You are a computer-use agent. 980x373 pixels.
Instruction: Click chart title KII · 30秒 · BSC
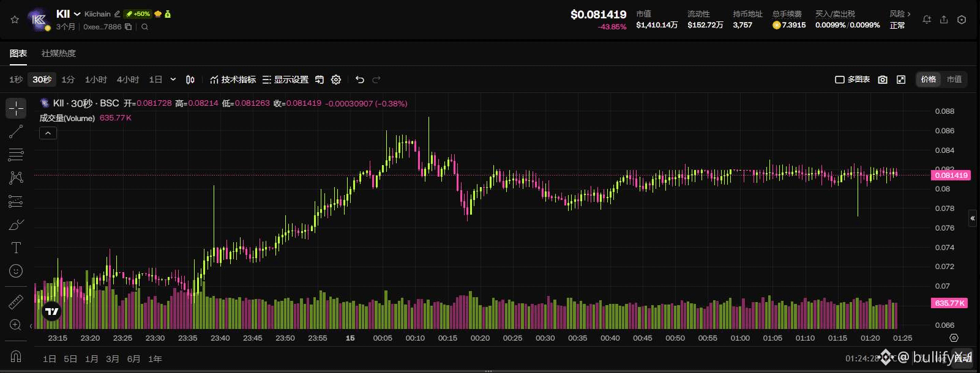(x=86, y=103)
